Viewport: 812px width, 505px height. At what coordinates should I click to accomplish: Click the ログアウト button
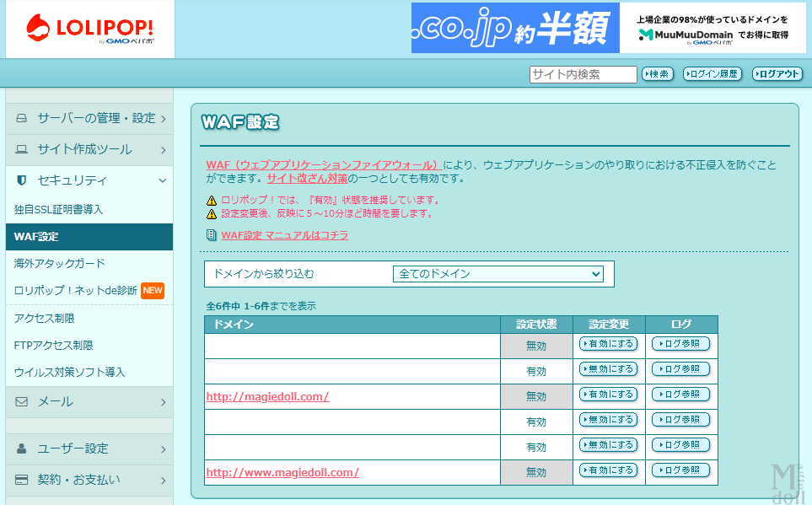[x=777, y=74]
